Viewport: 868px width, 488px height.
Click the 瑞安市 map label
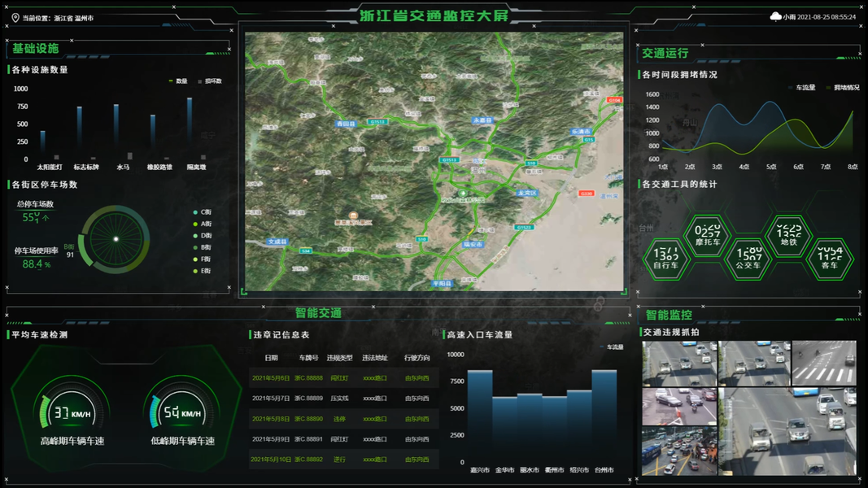click(x=473, y=244)
